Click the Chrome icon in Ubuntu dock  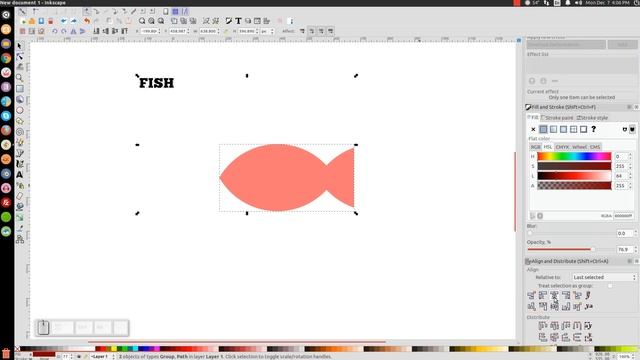pos(6,58)
